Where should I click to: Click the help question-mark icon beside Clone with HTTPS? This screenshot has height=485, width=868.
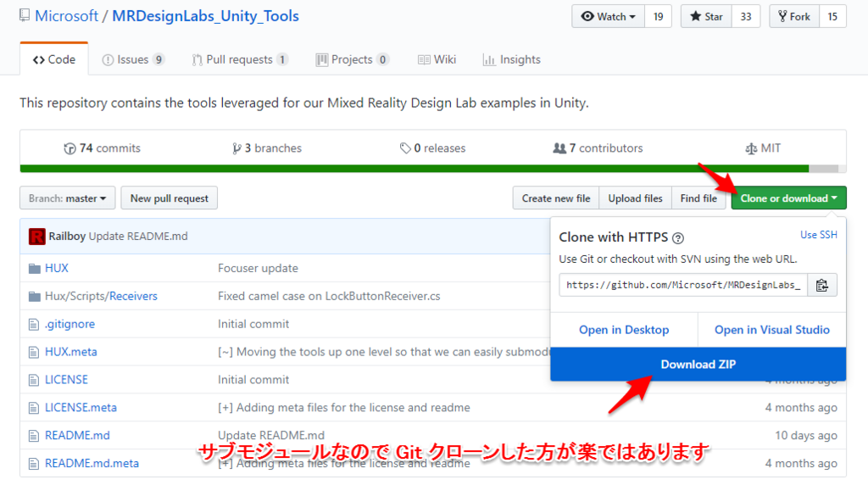[678, 238]
